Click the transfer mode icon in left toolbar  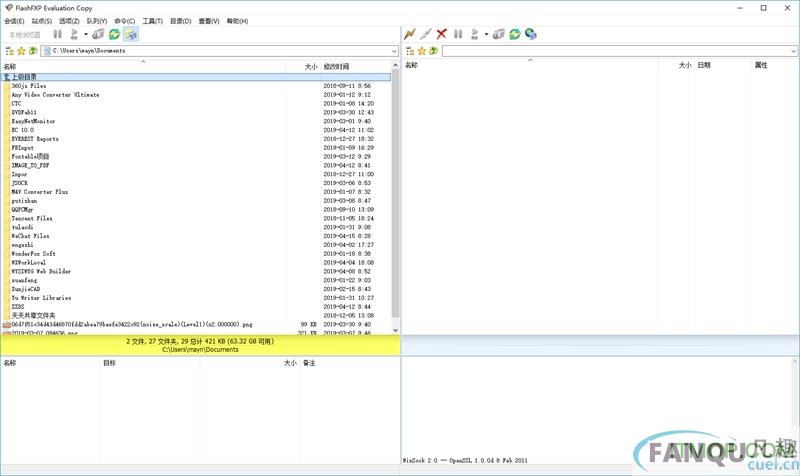click(x=98, y=34)
